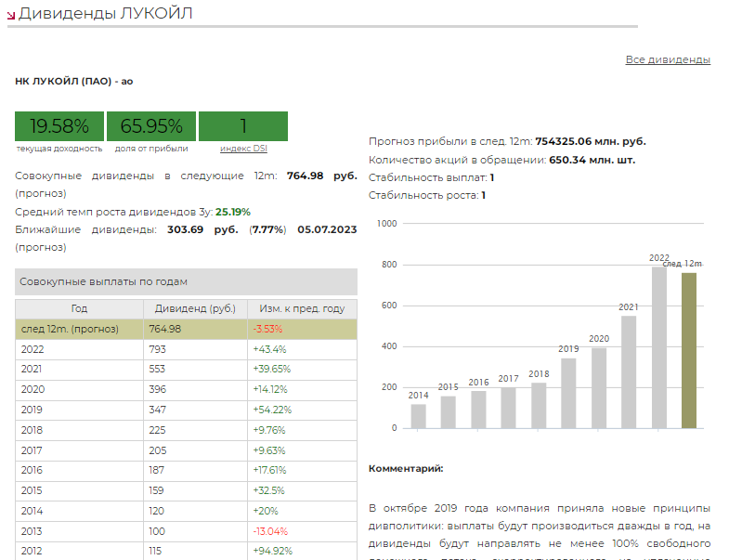This screenshot has height=560, width=742.
Task: Click the 347 dividend value
Action: pos(157,410)
